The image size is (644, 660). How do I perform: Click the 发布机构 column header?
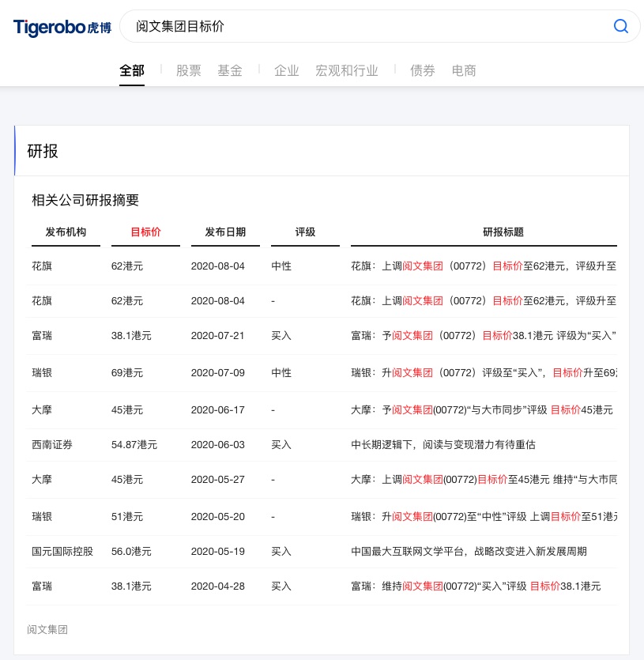click(66, 232)
